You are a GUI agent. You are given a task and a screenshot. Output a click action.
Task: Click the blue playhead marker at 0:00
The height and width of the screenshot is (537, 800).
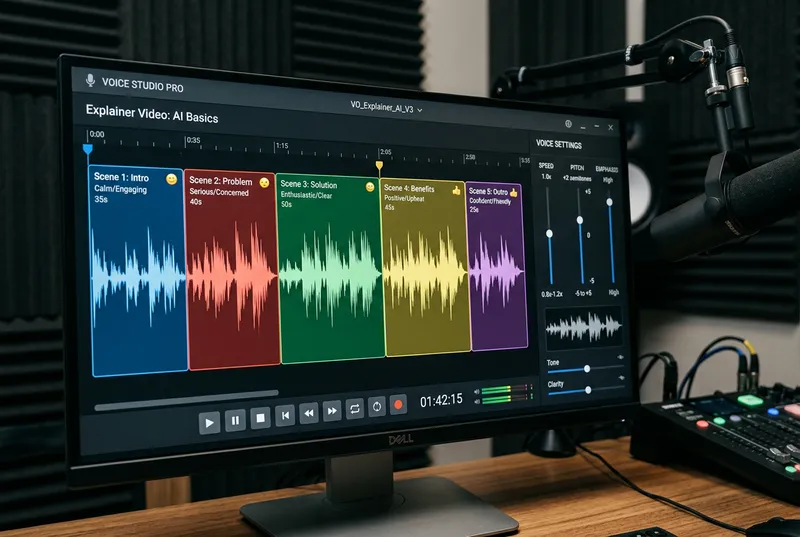coord(88,149)
